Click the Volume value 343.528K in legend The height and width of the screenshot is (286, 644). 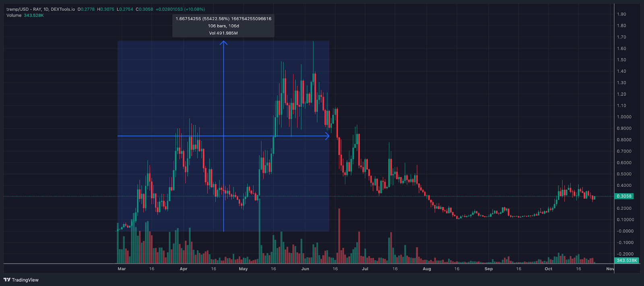pos(34,15)
